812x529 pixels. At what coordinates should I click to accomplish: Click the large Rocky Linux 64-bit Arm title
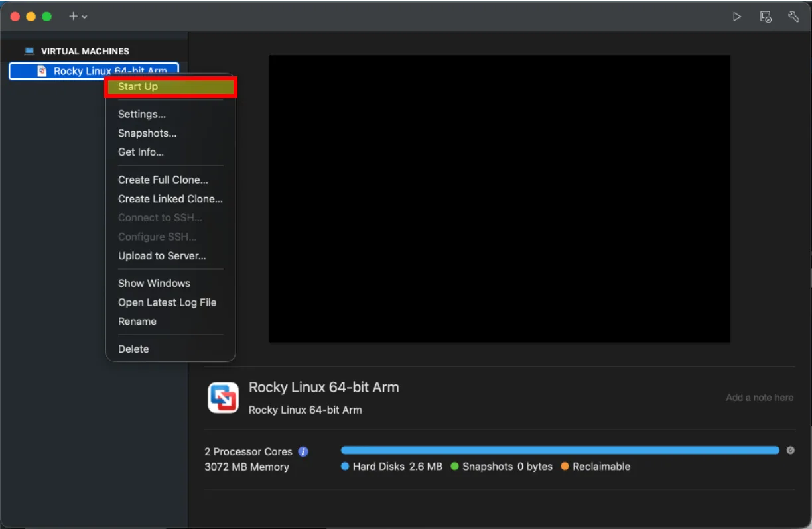324,387
